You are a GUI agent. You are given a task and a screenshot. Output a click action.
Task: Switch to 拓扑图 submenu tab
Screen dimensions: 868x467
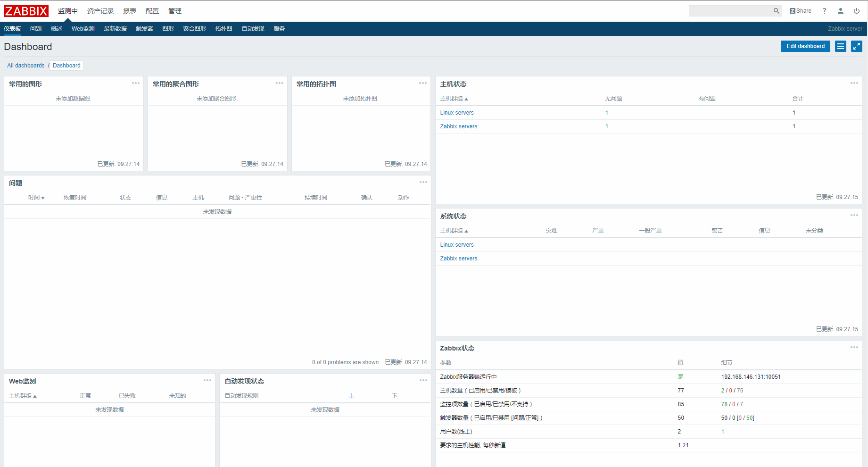pyautogui.click(x=223, y=29)
